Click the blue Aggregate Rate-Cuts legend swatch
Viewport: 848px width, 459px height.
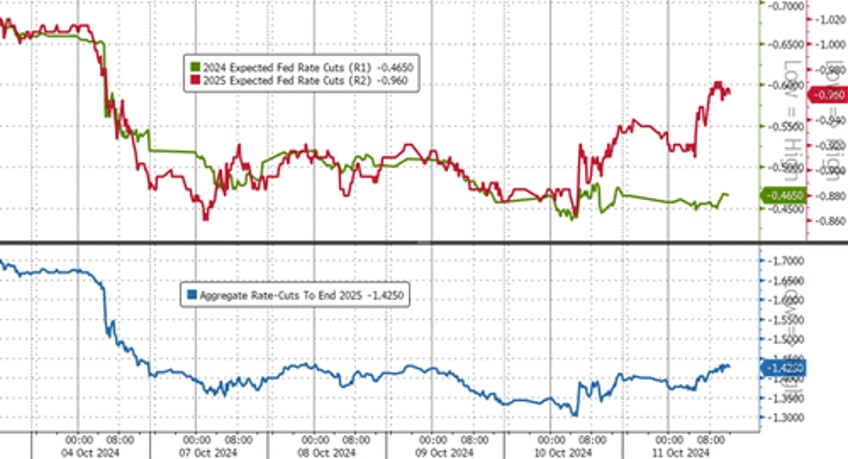pyautogui.click(x=191, y=295)
